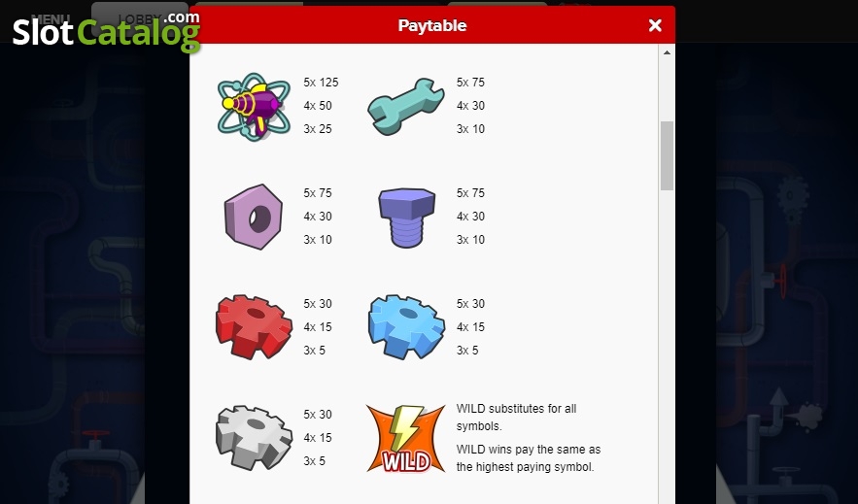The image size is (858, 504).
Task: Select the purple bolt symbol
Action: point(406,218)
